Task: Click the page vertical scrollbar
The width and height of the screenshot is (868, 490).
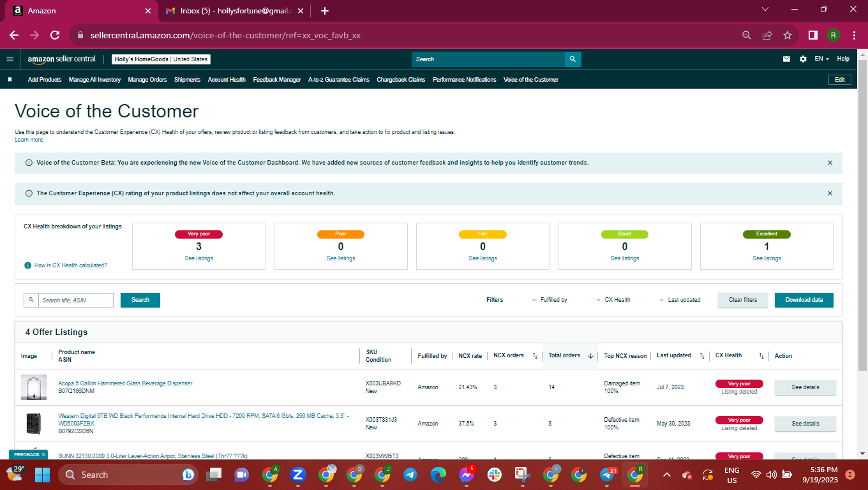Action: [862, 217]
